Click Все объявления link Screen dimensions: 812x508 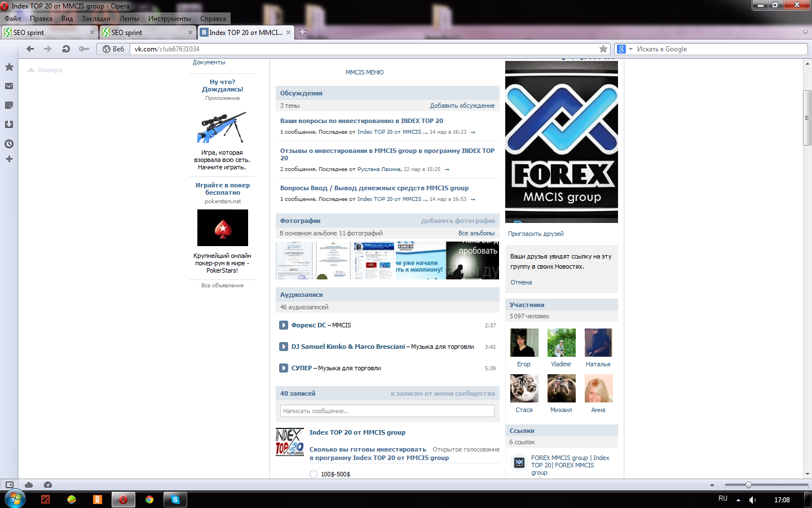222,286
